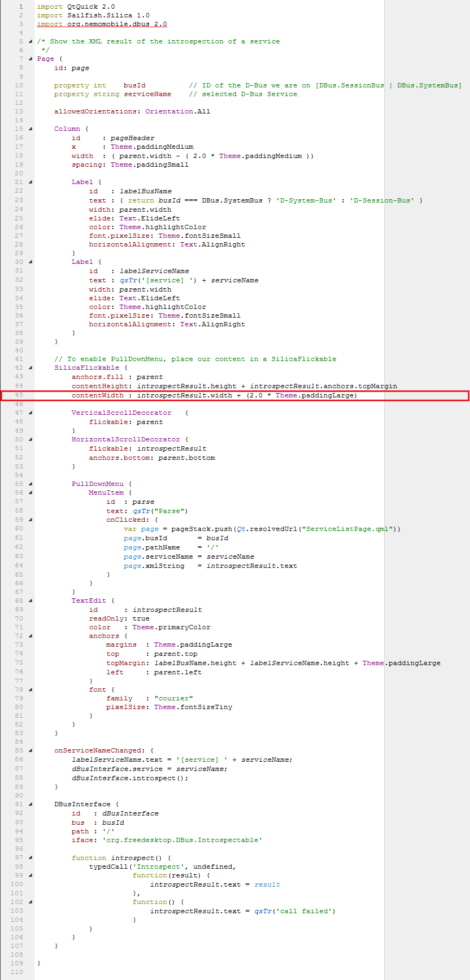Click 'org.nemomobile.dbus' import text

tap(109, 24)
